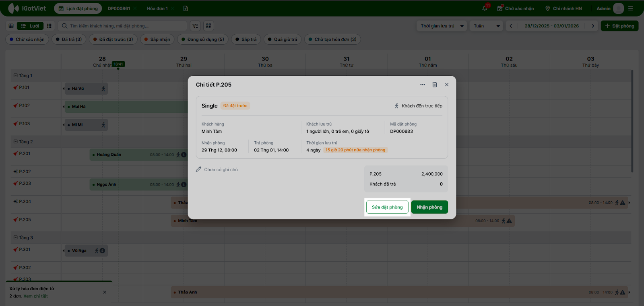644x306 pixels.
Task: Click the cleaning icon beside P.101
Action: click(15, 87)
